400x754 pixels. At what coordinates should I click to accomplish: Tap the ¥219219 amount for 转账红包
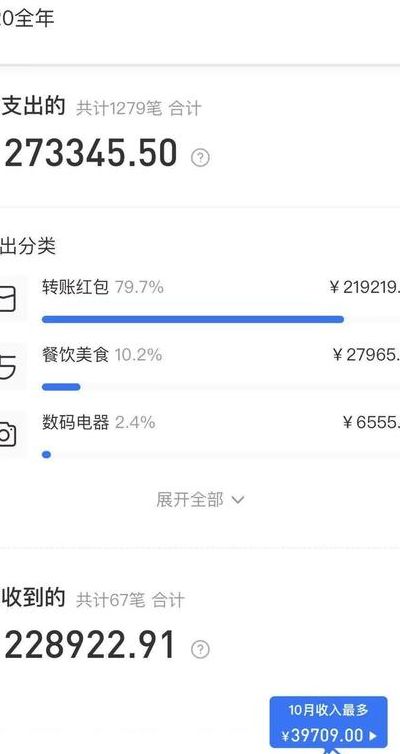click(x=365, y=288)
